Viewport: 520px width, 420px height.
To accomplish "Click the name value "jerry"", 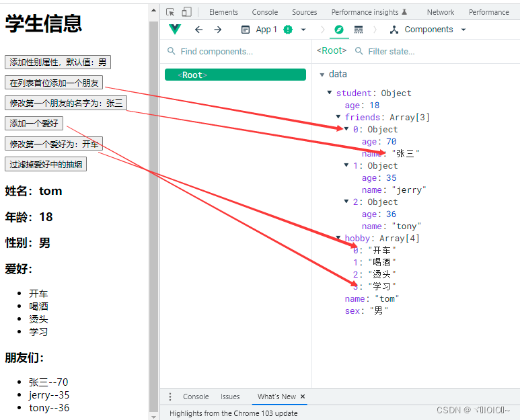I will pos(408,190).
